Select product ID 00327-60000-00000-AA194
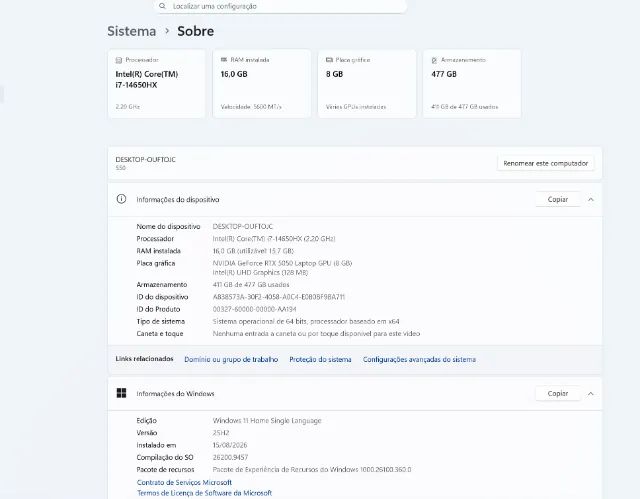The image size is (640, 499). 255,309
